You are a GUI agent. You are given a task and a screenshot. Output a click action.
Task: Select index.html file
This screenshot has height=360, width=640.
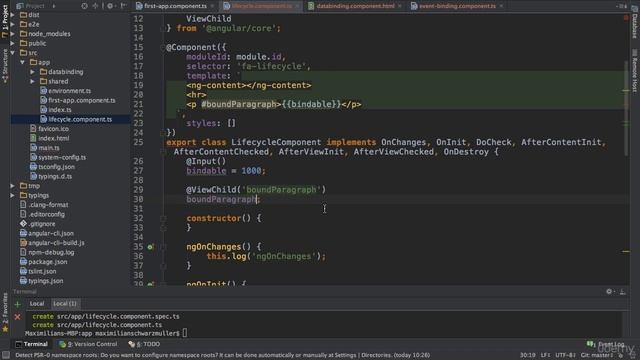(x=49, y=138)
